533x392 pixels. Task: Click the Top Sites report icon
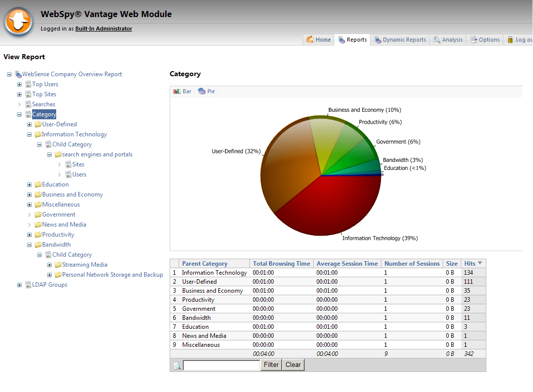(28, 94)
